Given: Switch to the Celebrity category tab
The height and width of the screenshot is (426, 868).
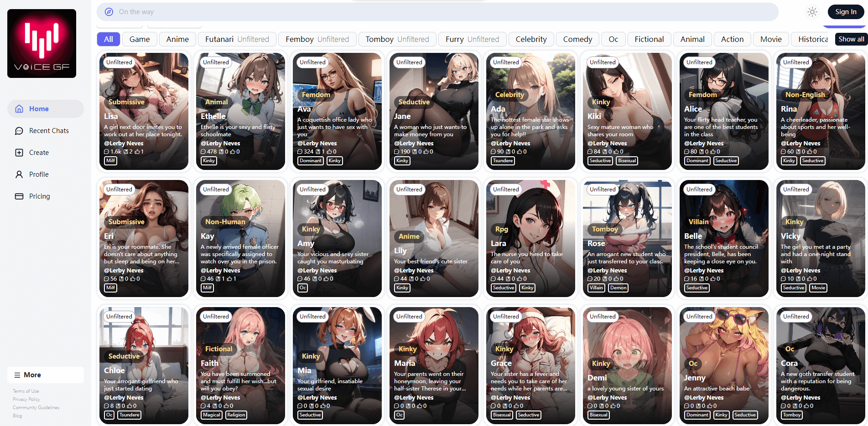Looking at the screenshot, I should point(531,39).
